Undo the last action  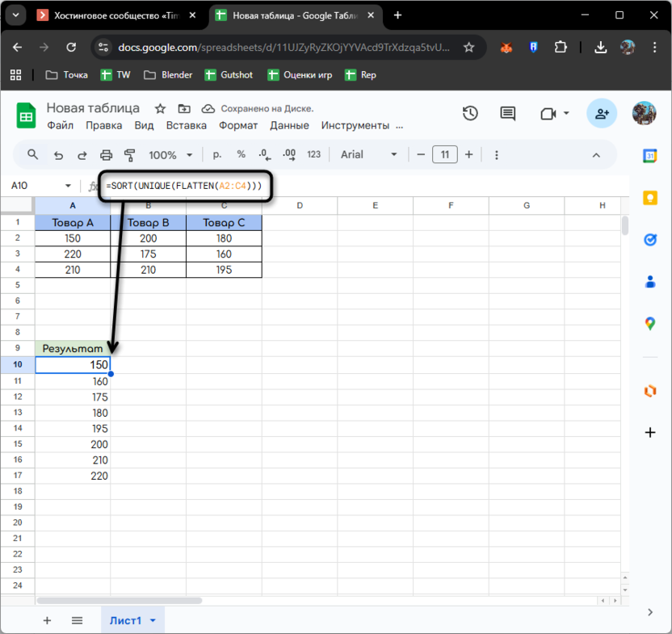point(58,155)
